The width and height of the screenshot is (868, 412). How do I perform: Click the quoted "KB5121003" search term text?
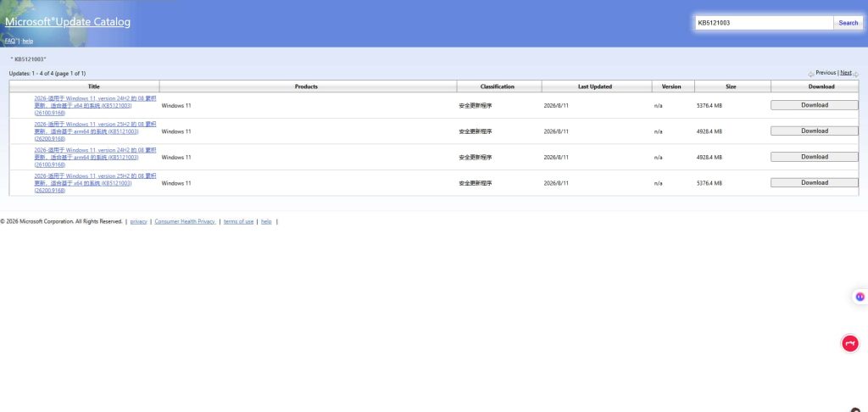click(29, 58)
